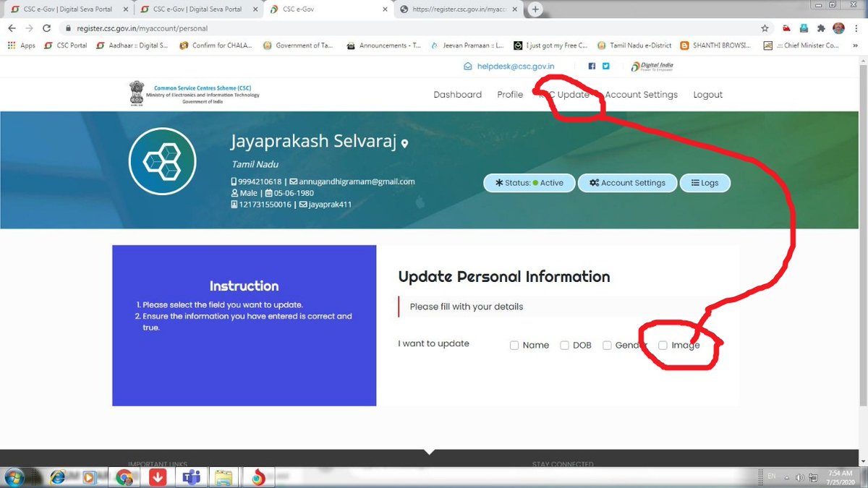Viewport: 868px width, 488px height.
Task: Open the Extensions puzzle icon
Action: click(x=820, y=28)
